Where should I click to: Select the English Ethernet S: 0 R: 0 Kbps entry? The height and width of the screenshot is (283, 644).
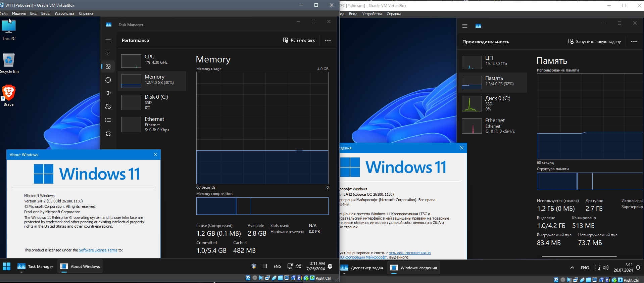point(152,124)
